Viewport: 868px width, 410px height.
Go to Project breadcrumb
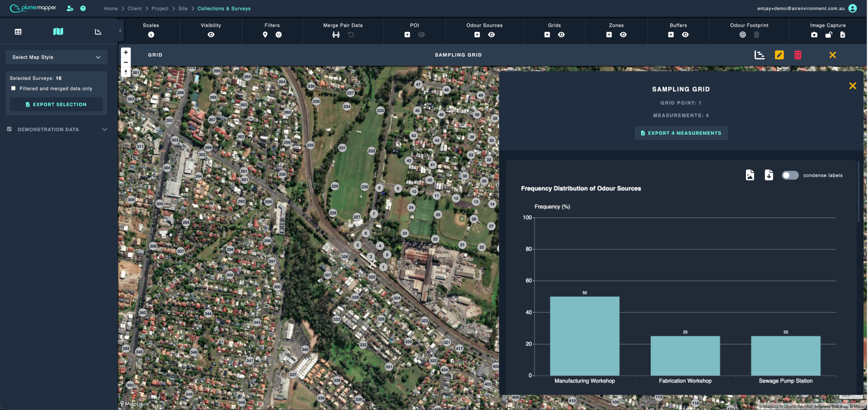point(160,9)
